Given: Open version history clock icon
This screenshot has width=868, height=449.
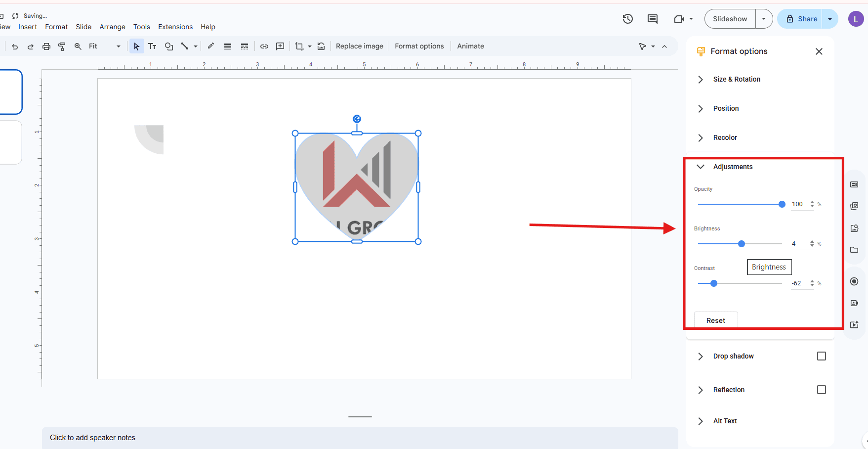Looking at the screenshot, I should (x=628, y=19).
